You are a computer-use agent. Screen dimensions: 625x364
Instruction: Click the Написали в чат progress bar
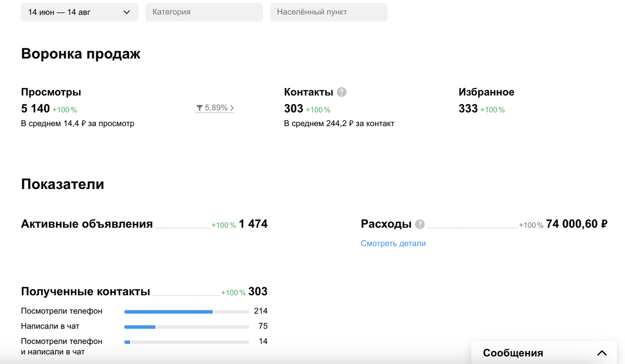(x=186, y=327)
